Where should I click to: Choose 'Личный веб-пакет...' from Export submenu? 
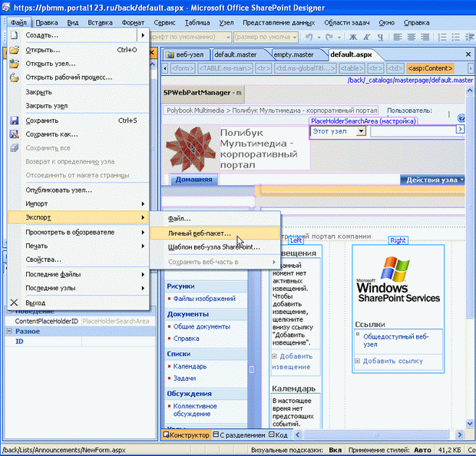pyautogui.click(x=200, y=233)
